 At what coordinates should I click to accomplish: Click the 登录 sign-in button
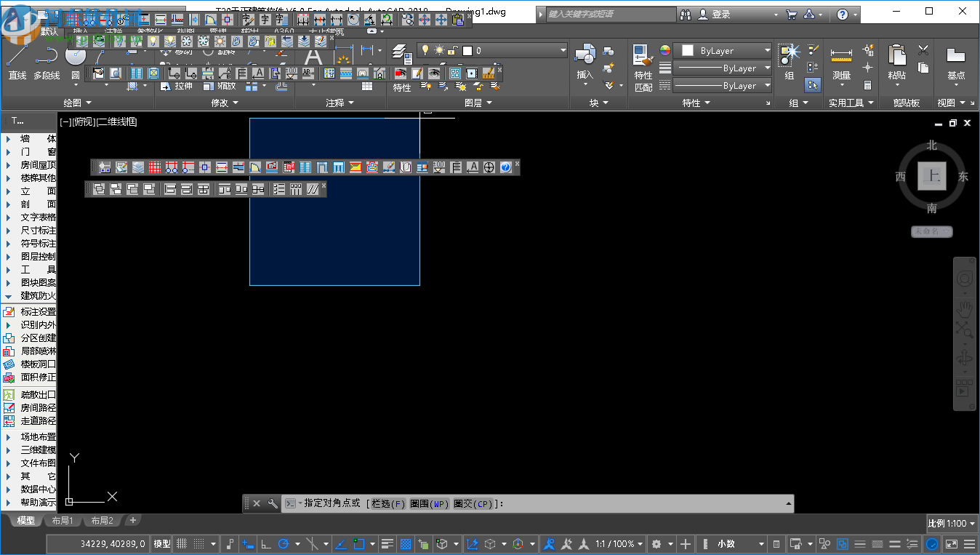(720, 15)
